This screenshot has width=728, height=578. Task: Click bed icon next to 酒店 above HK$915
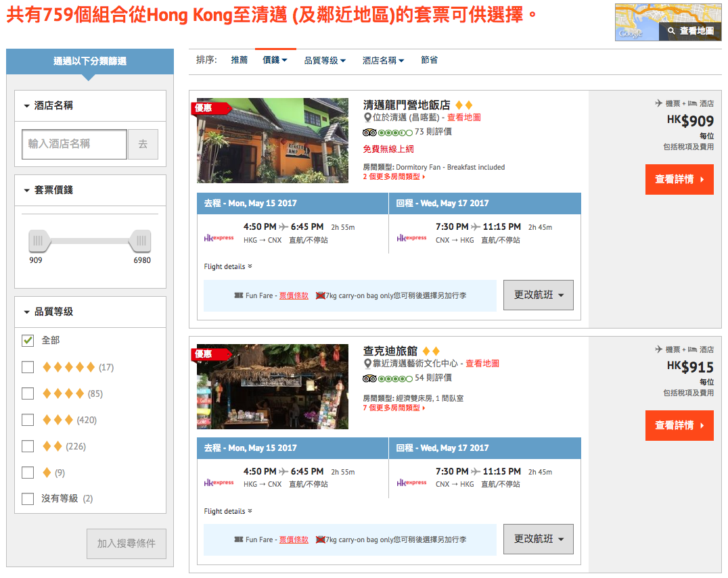(692, 350)
